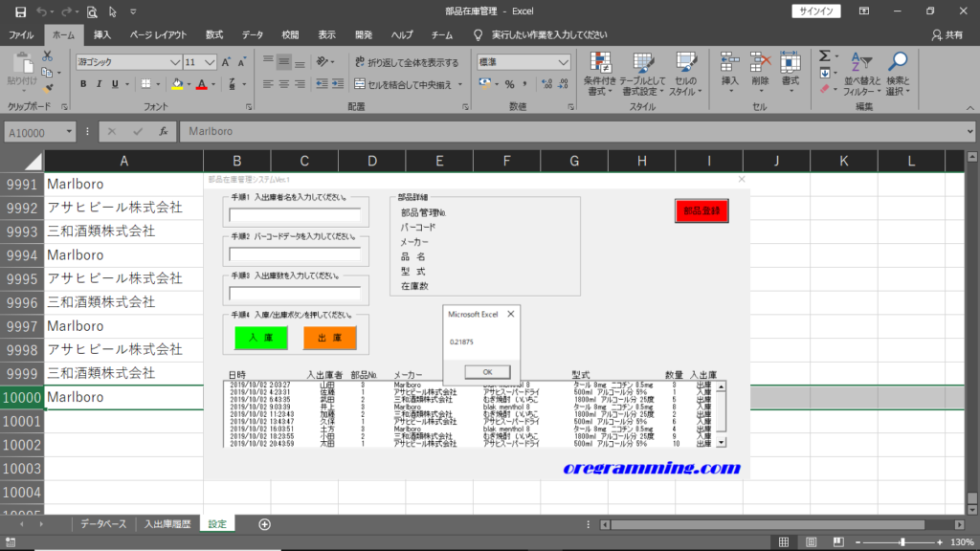Image resolution: width=980 pixels, height=551 pixels.
Task: Click the zoom slider in status bar
Action: [902, 542]
